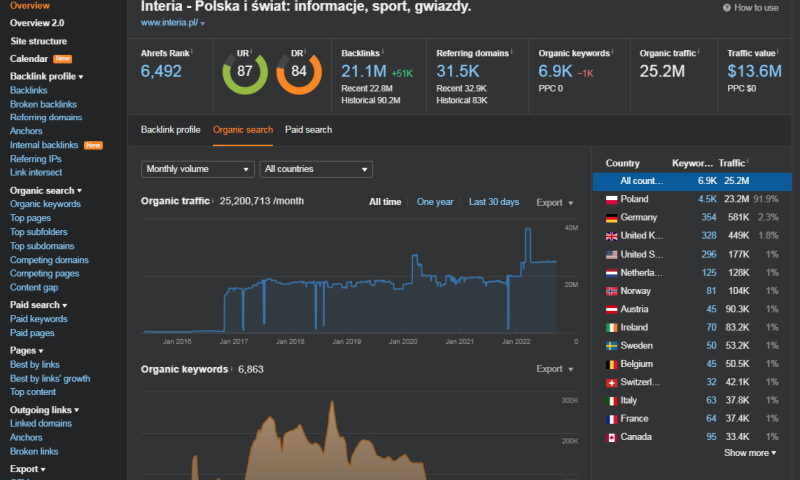
Task: Open Top pages report
Action: coord(30,218)
